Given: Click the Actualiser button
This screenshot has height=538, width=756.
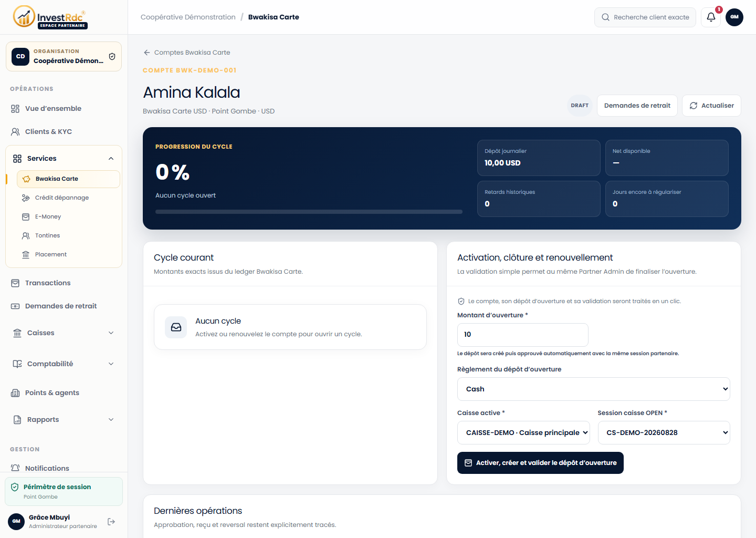Looking at the screenshot, I should click(711, 106).
